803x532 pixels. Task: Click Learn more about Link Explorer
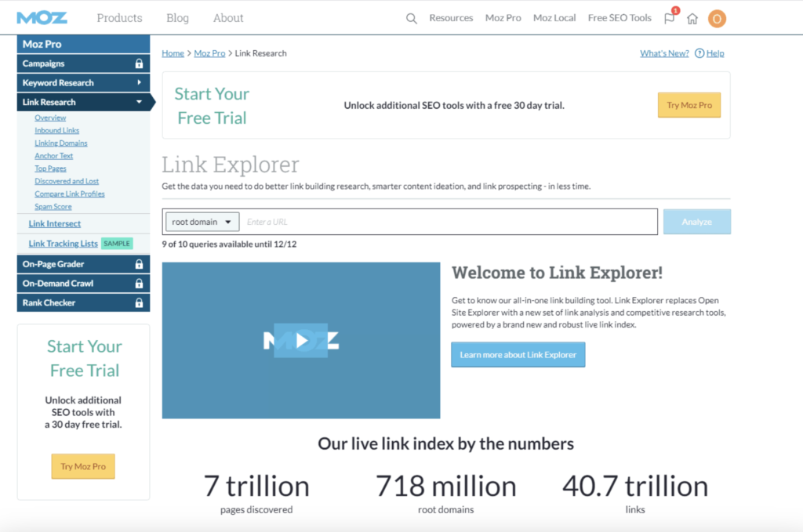coord(518,354)
